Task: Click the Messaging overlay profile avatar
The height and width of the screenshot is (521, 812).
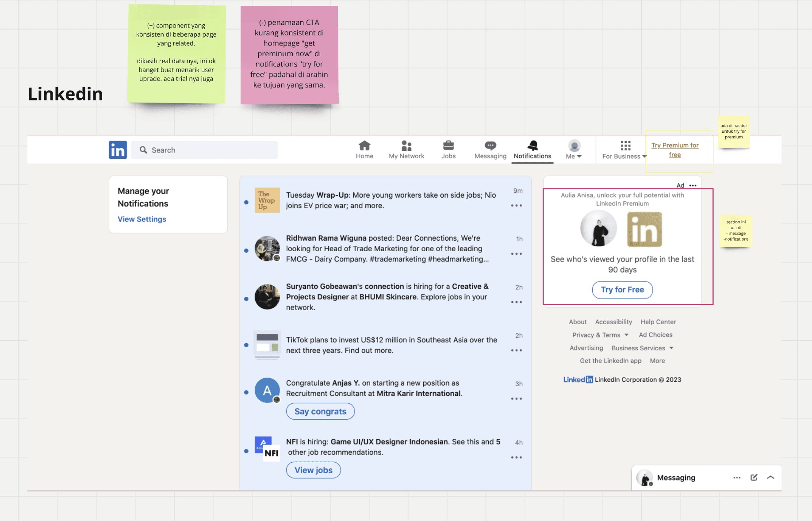Action: [x=645, y=478]
